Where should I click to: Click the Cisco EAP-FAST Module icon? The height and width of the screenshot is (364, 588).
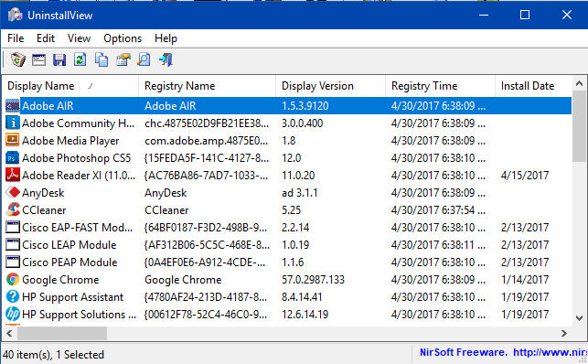(13, 227)
